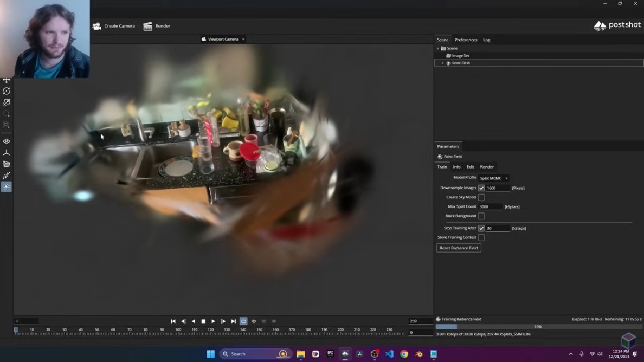Select the Move tool in left toolbar
This screenshot has height=362, width=644.
7,80
